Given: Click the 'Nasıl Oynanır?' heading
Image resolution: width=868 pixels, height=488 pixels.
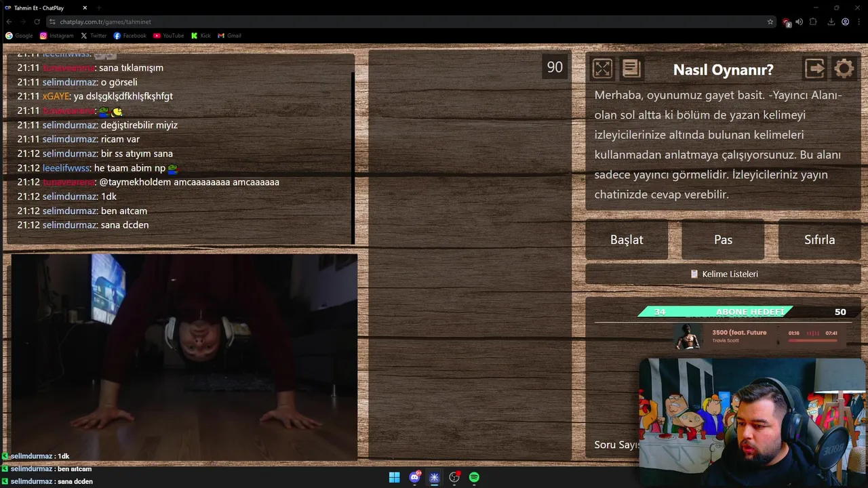Looking at the screenshot, I should pyautogui.click(x=723, y=69).
